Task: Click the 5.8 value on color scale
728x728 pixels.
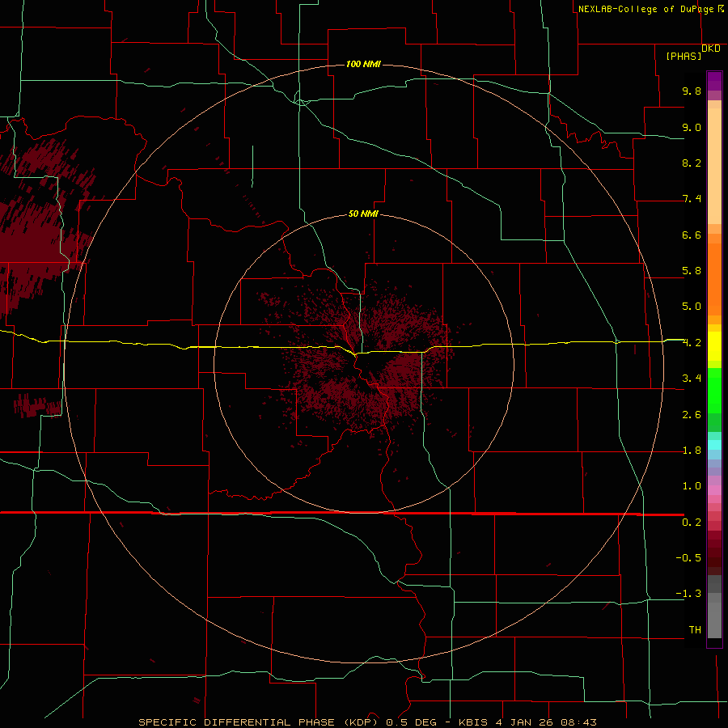Action: tap(692, 271)
